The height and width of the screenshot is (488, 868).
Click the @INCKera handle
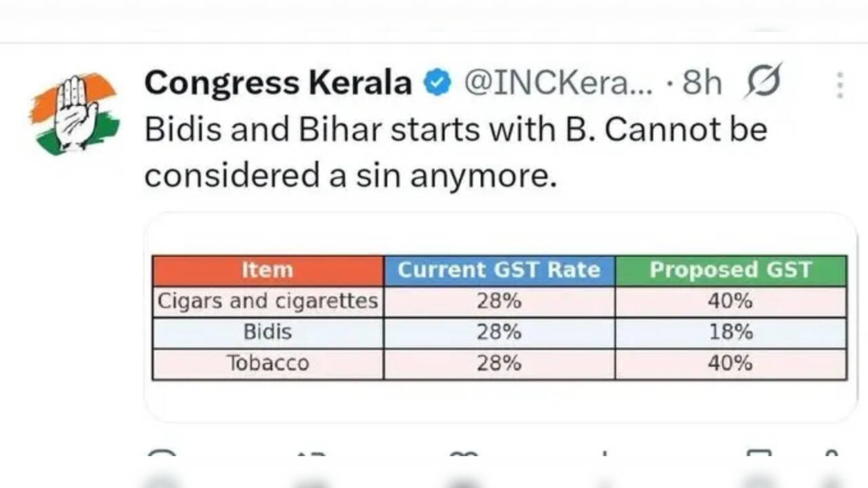coord(557,83)
